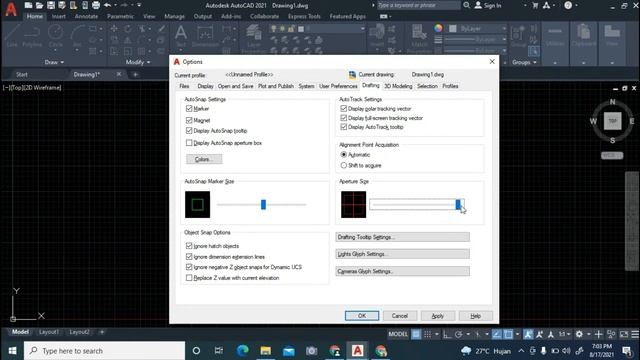Viewport: 640px width, 360px height.
Task: Click the New drawing icon in quick access toolbar
Action: point(28,5)
